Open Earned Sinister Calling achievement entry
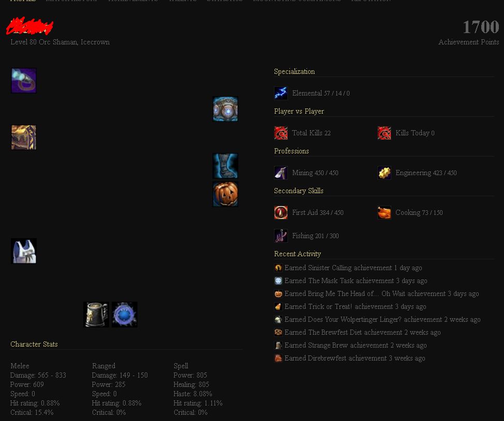The width and height of the screenshot is (504, 421). click(x=353, y=268)
